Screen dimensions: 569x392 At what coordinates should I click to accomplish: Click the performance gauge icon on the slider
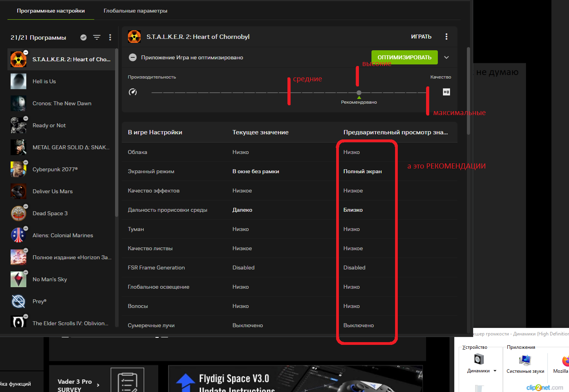[133, 92]
